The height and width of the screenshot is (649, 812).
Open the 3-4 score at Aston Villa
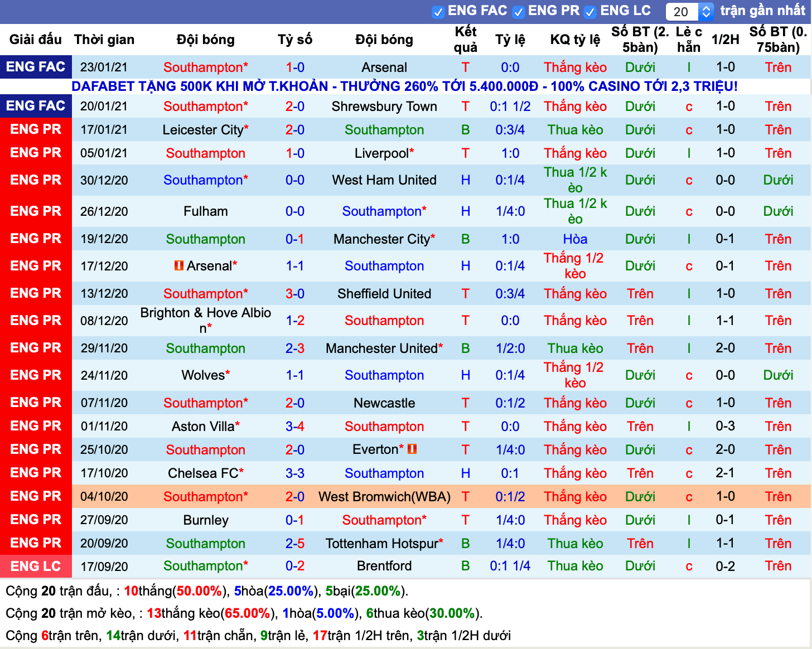295,427
